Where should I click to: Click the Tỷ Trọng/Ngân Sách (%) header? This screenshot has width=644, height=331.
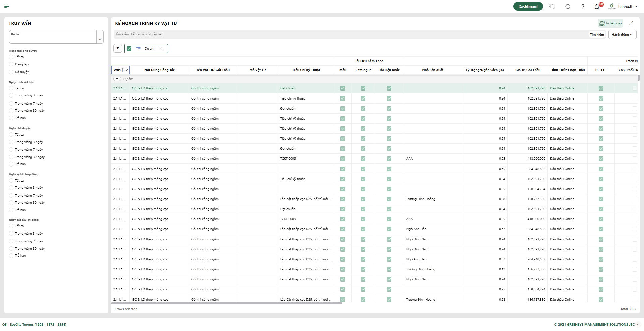click(x=485, y=70)
